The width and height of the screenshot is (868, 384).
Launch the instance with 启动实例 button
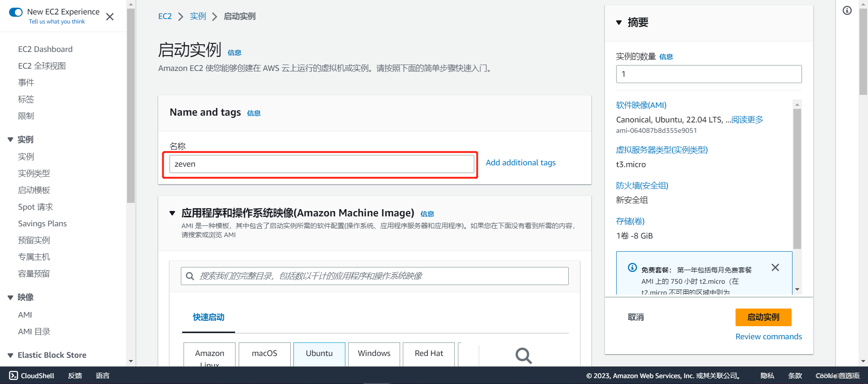pyautogui.click(x=763, y=317)
